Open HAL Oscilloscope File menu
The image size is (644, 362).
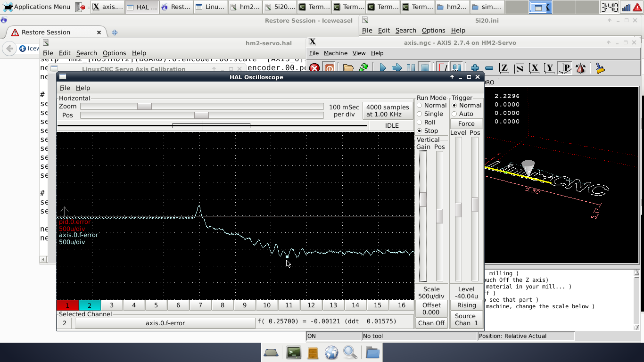tap(65, 88)
